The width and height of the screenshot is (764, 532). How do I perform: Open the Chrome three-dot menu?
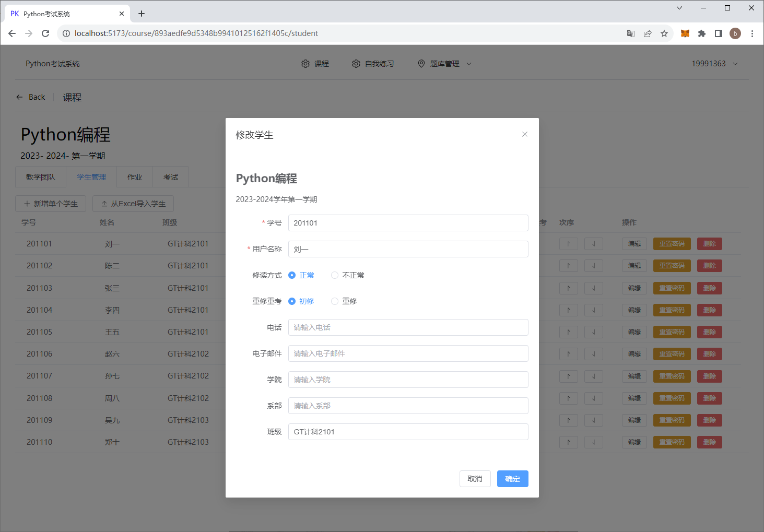point(752,33)
